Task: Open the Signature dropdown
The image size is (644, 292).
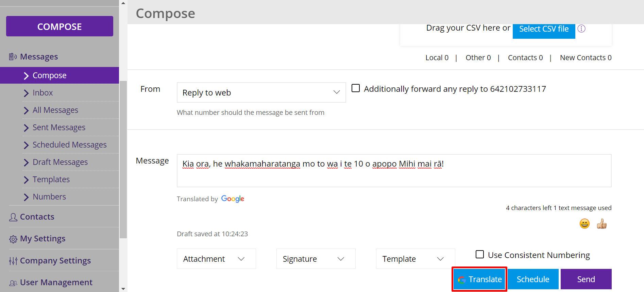Action: tap(316, 259)
